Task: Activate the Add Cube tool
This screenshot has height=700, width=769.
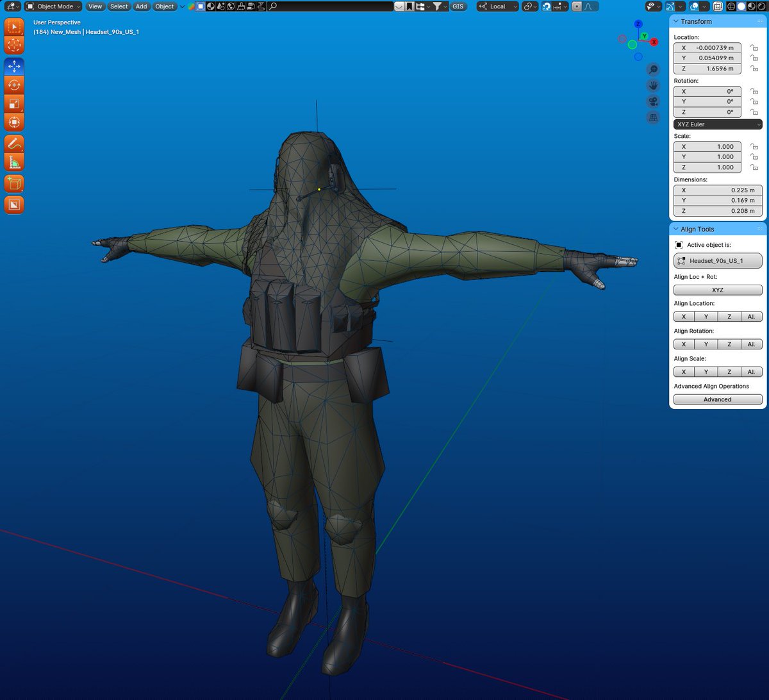Action: point(14,183)
